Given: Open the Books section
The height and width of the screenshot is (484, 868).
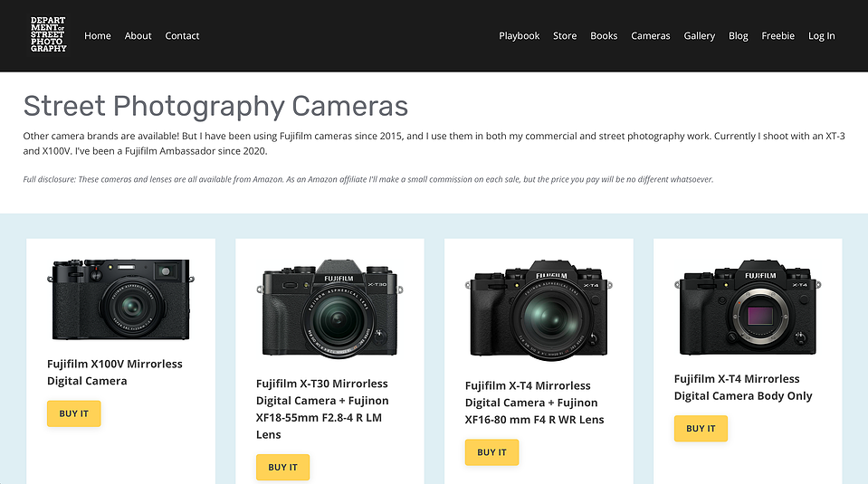Looking at the screenshot, I should (604, 36).
